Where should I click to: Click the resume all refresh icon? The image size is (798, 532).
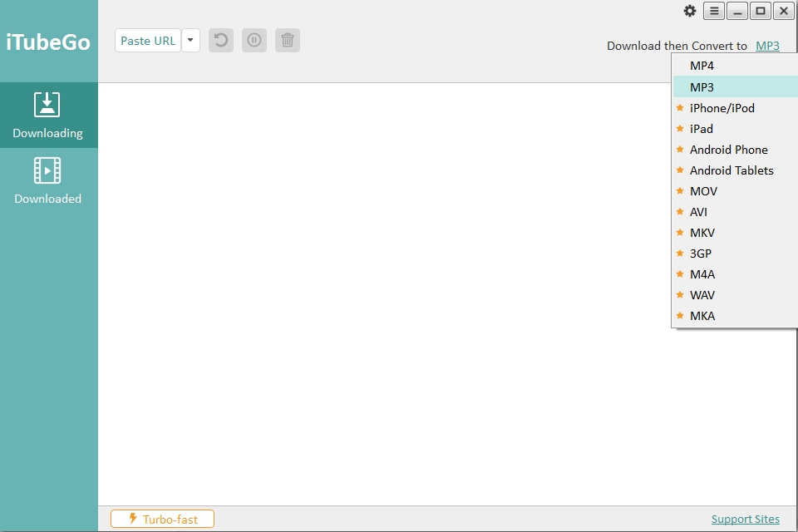[221, 40]
